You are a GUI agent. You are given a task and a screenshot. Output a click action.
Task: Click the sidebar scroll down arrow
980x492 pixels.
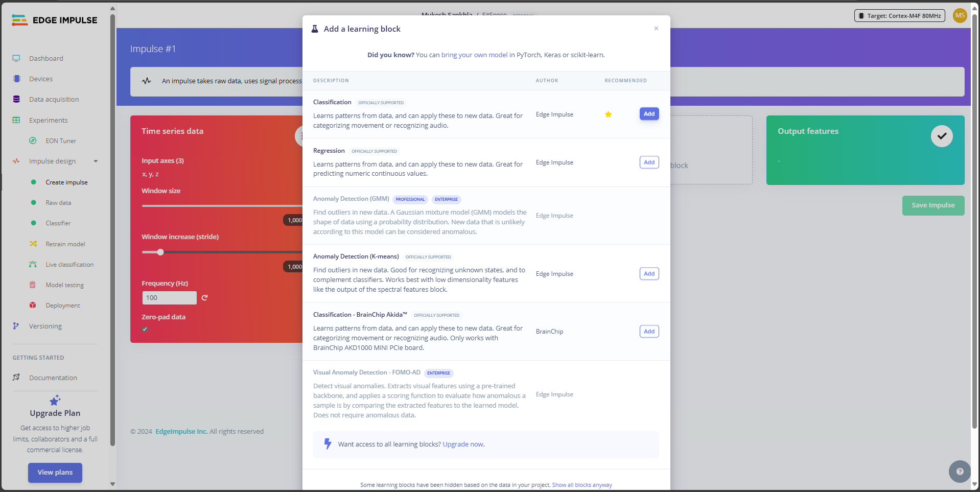112,484
